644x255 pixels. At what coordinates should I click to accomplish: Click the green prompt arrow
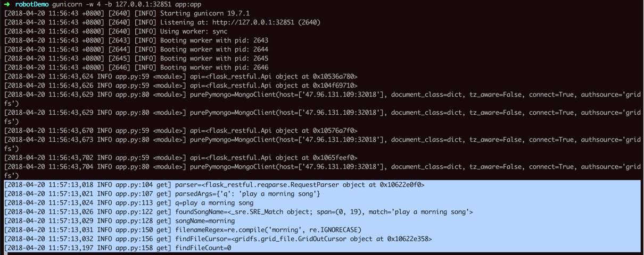pyautogui.click(x=7, y=4)
